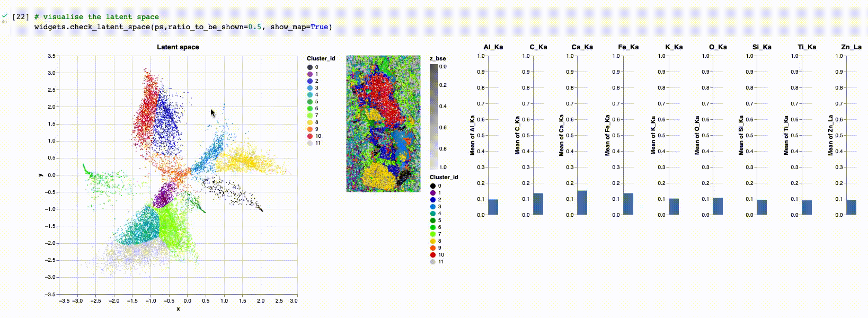Select cluster 2 swatch in latent space legend
The width and height of the screenshot is (868, 318).
coord(310,81)
